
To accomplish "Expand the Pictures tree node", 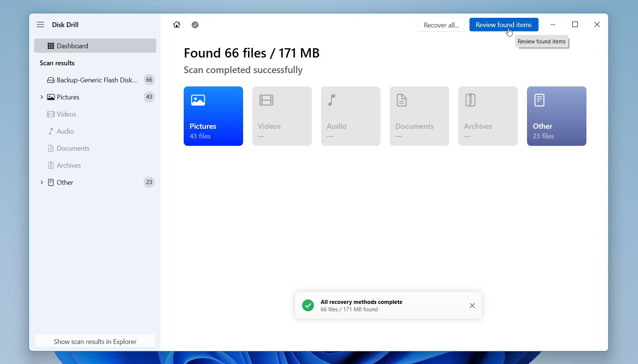I will pyautogui.click(x=42, y=97).
